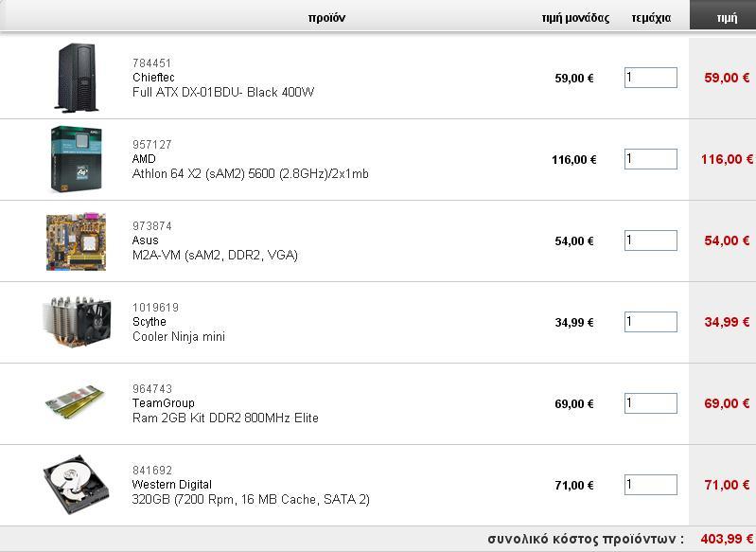Click quantity input for Scythe Cooler
The image size is (756, 552).
tap(650, 322)
